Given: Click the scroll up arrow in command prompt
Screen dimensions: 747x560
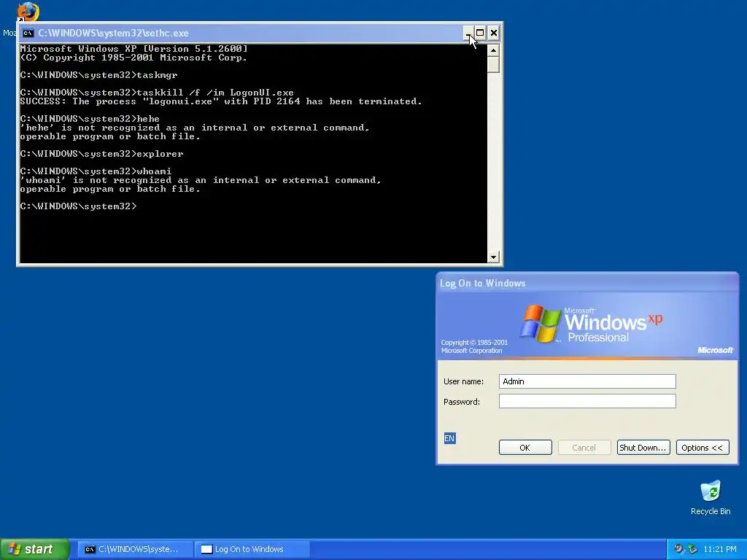Looking at the screenshot, I should (493, 50).
